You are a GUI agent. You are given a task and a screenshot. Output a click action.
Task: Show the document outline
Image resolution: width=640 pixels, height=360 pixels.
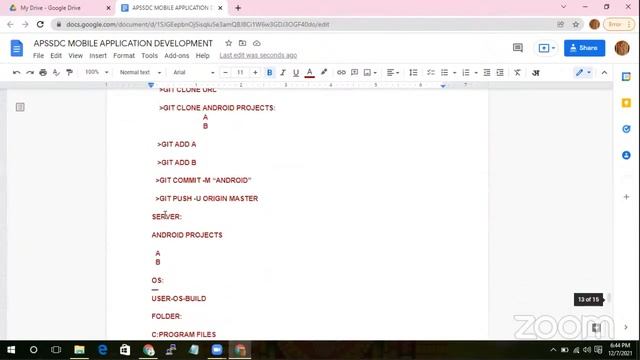point(20,107)
